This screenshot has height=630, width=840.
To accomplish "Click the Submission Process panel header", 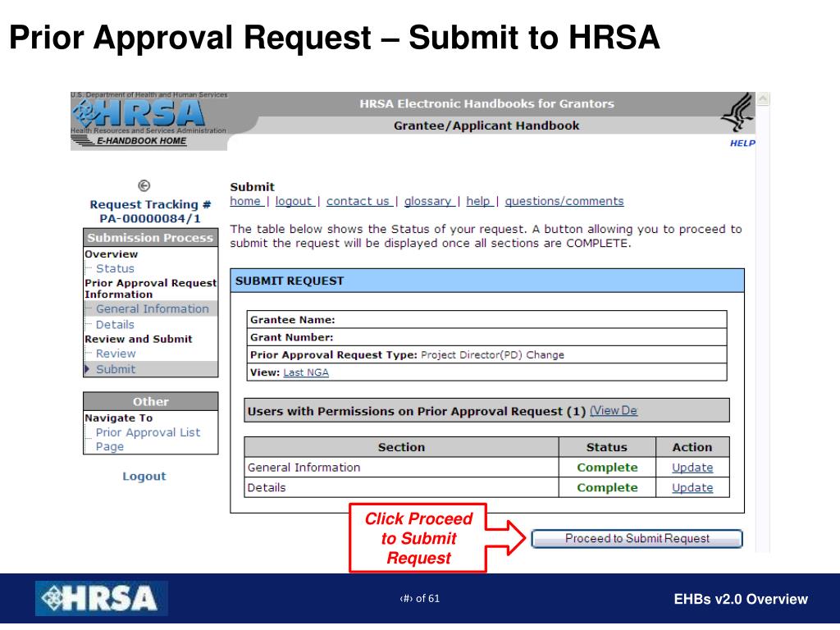I will 151,237.
